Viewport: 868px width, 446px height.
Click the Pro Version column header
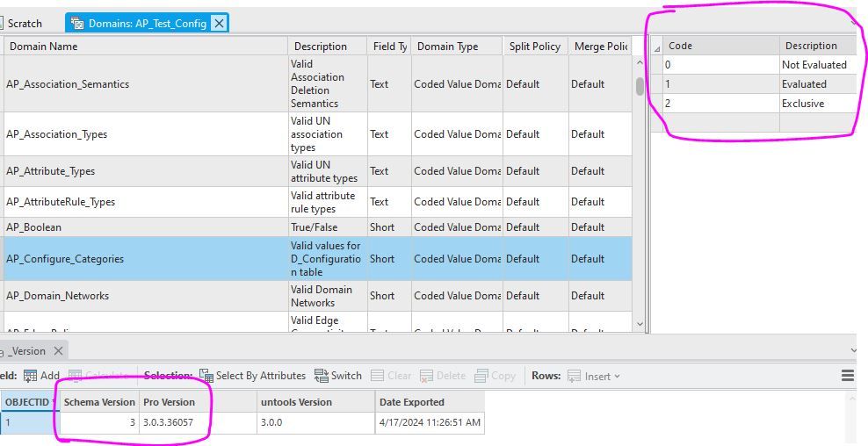198,402
